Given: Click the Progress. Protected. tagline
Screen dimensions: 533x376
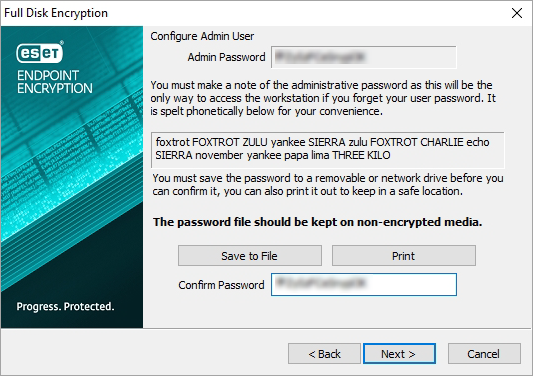Looking at the screenshot, I should click(65, 307).
